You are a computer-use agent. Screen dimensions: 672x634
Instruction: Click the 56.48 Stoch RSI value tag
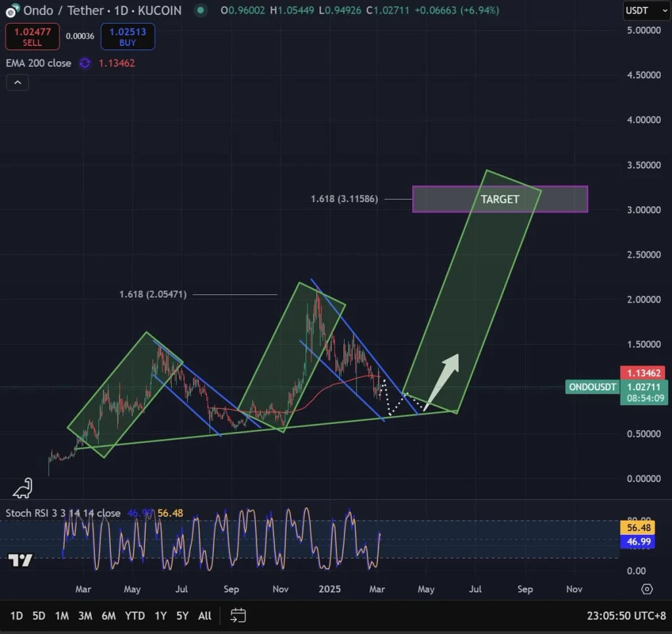[x=638, y=528]
